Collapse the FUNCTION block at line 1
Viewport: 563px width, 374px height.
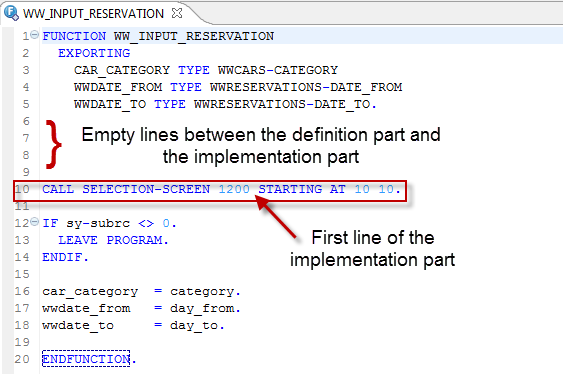pyautogui.click(x=34, y=35)
